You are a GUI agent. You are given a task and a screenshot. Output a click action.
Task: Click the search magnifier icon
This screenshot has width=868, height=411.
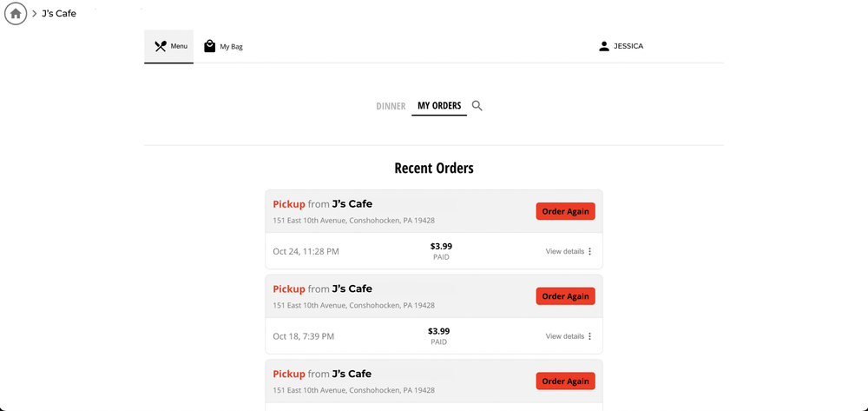pyautogui.click(x=477, y=106)
